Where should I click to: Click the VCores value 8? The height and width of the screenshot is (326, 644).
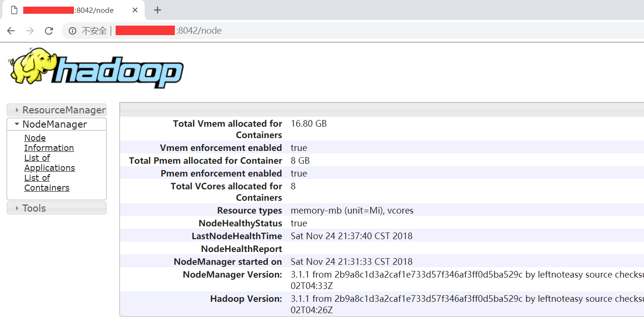point(293,186)
